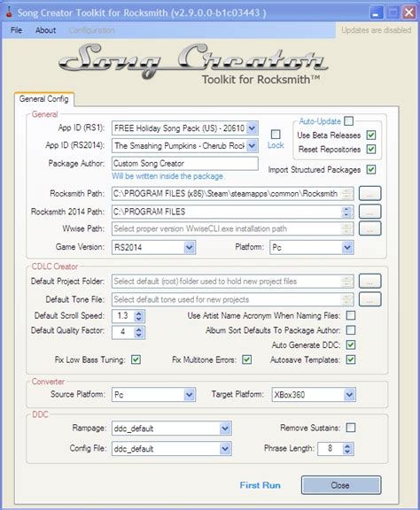Uncheck Use Beta Releases
This screenshot has height=510, width=420.
(371, 135)
